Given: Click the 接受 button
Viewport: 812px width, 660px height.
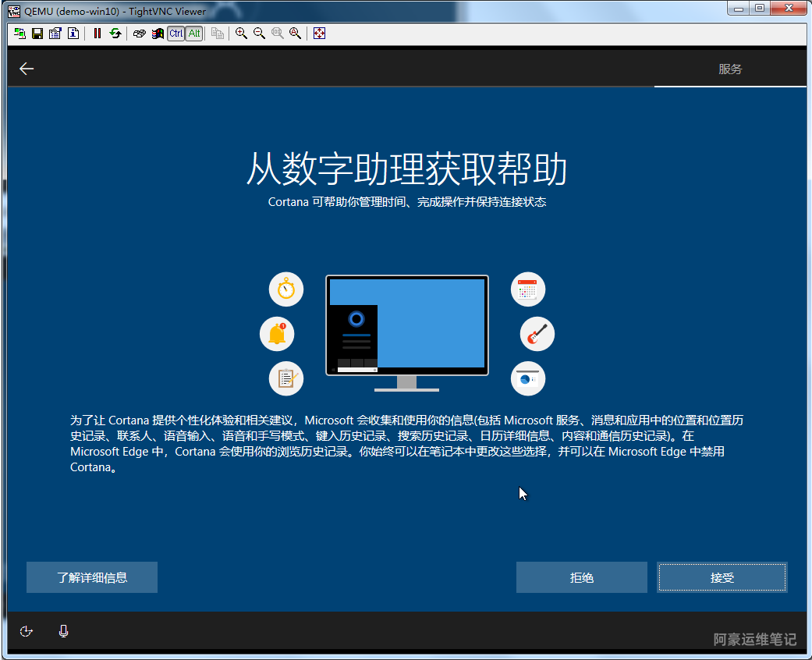Looking at the screenshot, I should [x=722, y=577].
